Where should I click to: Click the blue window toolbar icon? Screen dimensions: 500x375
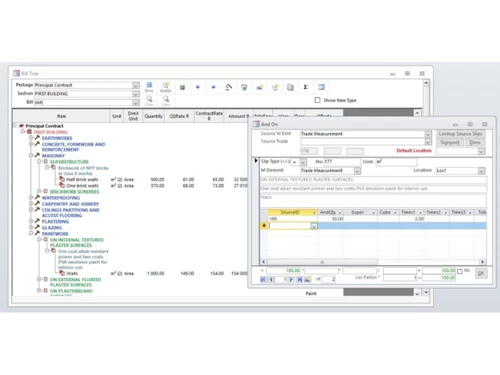[321, 87]
